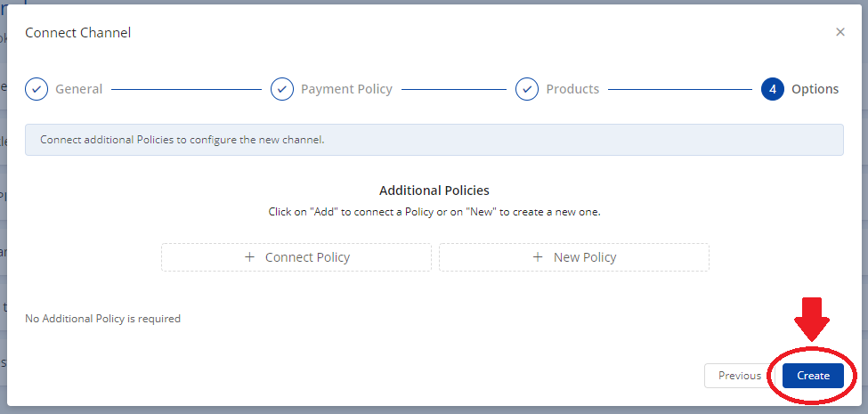Click the plus icon beside Connect Policy
This screenshot has height=414, width=868.
(x=249, y=257)
